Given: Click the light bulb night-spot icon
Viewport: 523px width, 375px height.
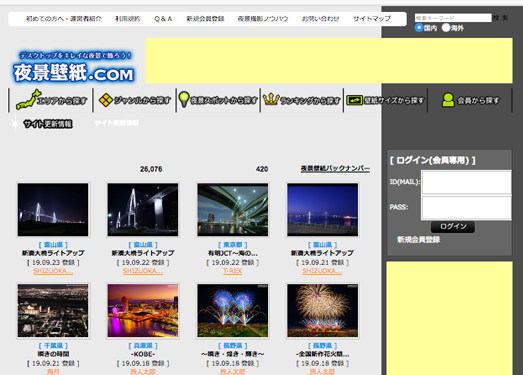Looking at the screenshot, I should click(184, 99).
